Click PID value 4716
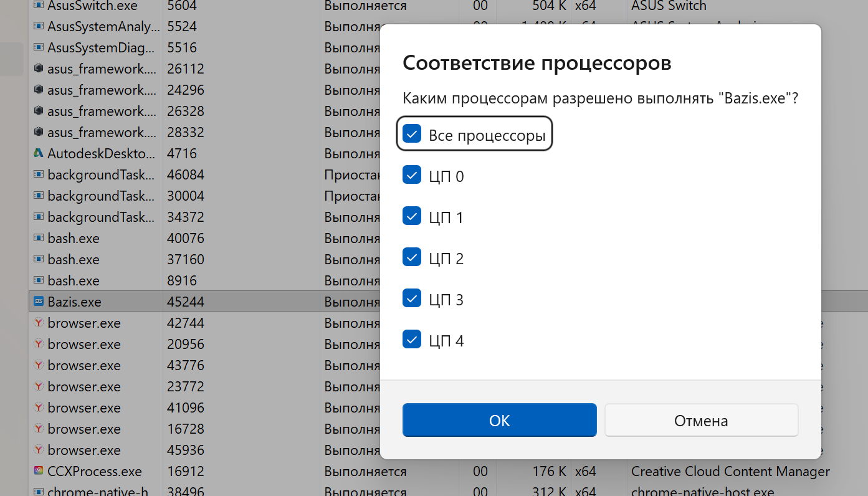Viewport: 868px width, 496px height. [x=182, y=153]
